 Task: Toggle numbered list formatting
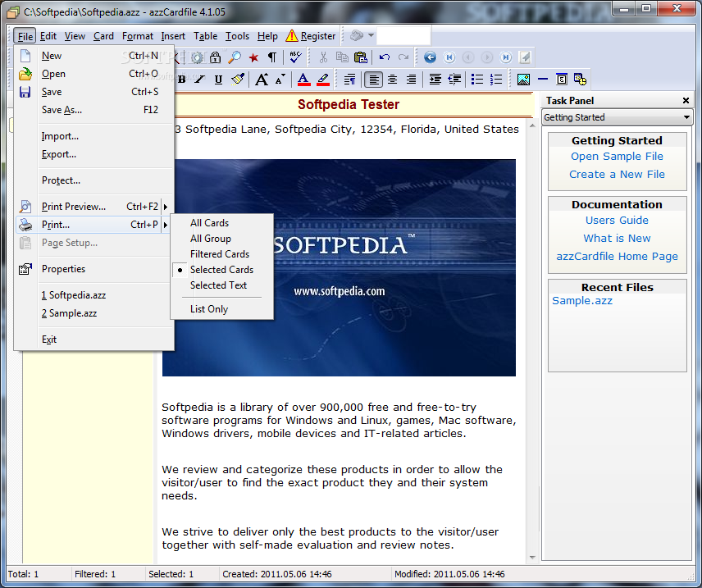[x=496, y=80]
